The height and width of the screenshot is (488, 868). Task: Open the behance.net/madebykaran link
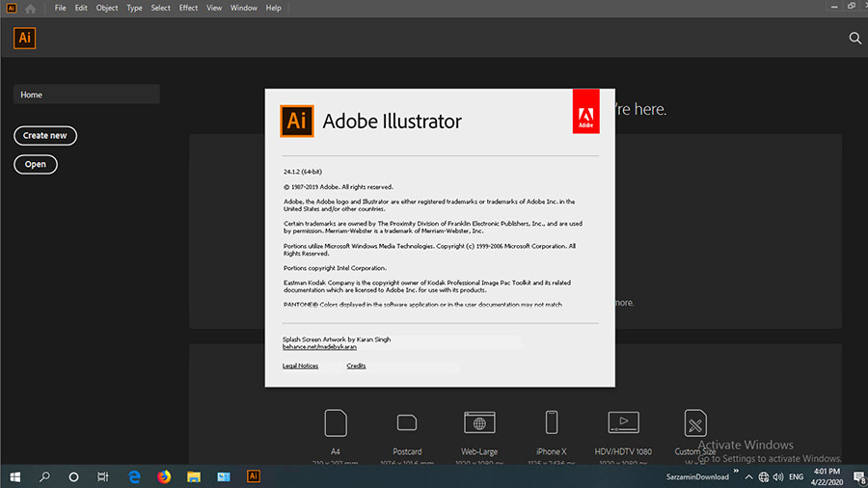pyautogui.click(x=319, y=347)
